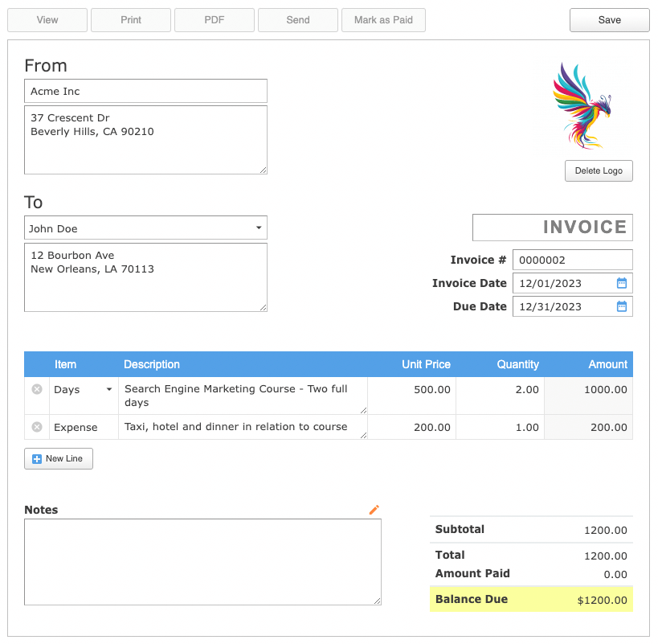This screenshot has width=658, height=644.
Task: Click the Amount column header
Action: (607, 364)
